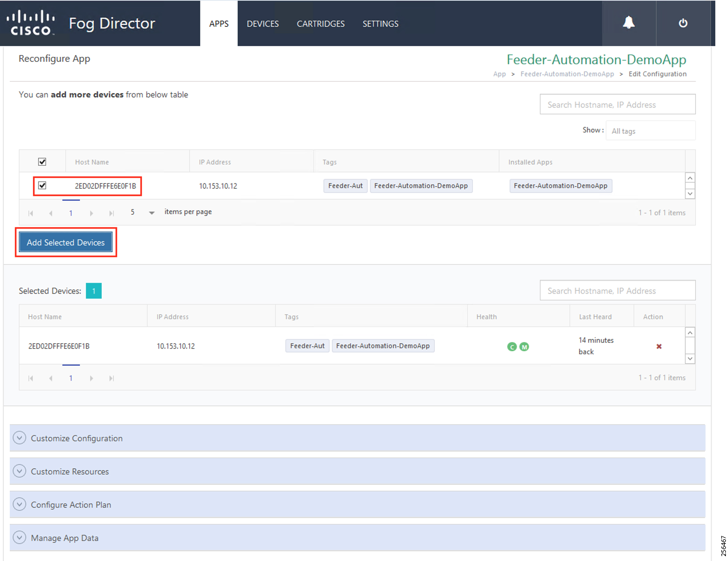Click IP 10.153.10.12 in add-devices row
The width and height of the screenshot is (728, 561).
tap(218, 186)
